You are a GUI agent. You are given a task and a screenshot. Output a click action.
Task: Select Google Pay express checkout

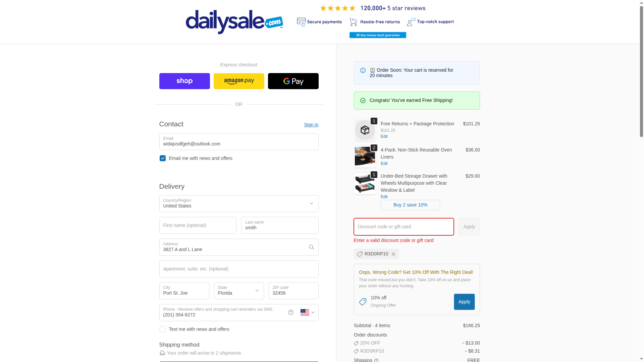293,81
